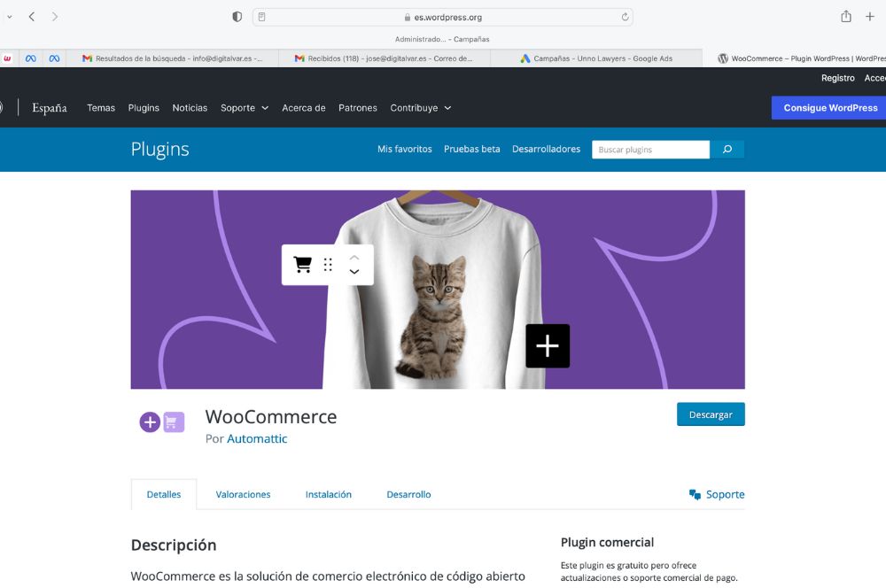
Task: Open a new browser tab with the plus icon
Action: click(x=870, y=15)
